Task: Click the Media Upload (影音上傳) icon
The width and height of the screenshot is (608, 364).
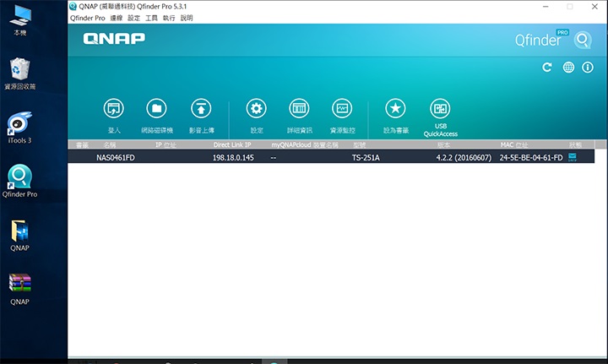Action: point(201,109)
